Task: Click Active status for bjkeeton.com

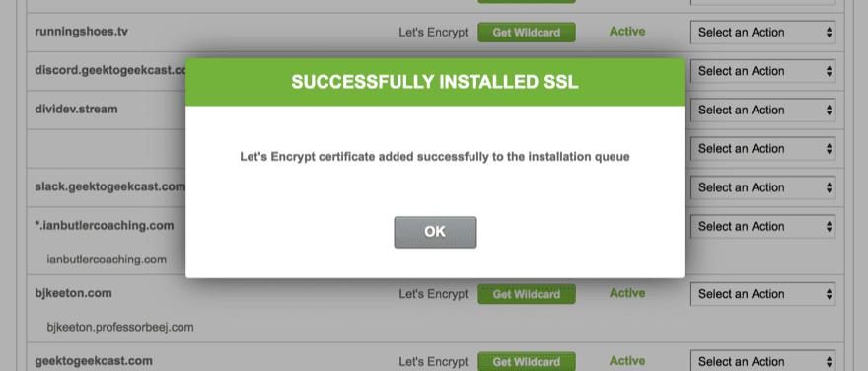Action: tap(627, 293)
